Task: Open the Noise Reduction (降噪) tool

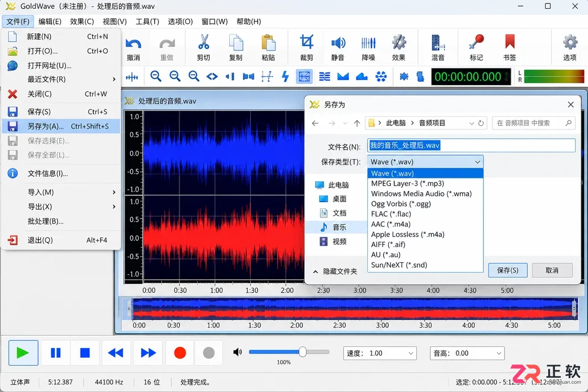Action: [368, 47]
